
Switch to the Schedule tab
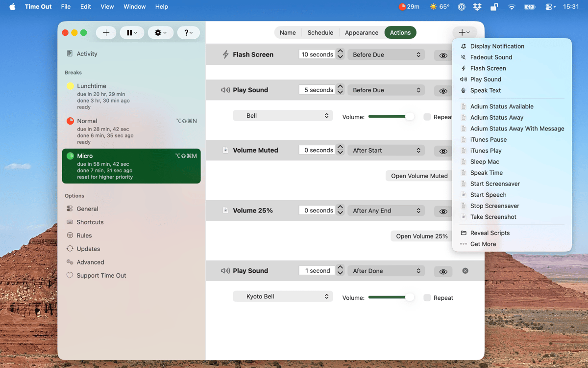tap(320, 33)
